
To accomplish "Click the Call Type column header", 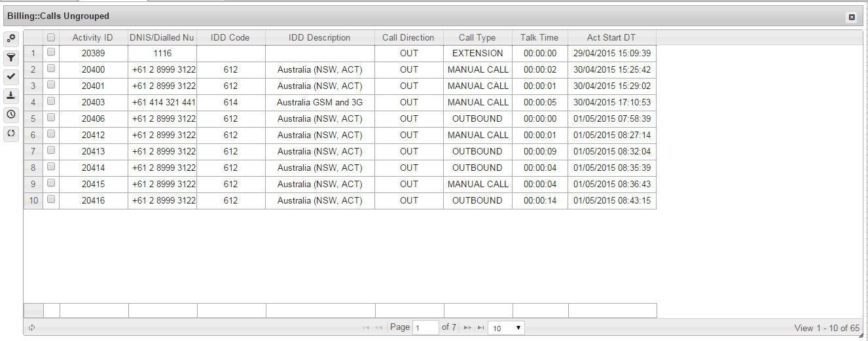I will [477, 38].
